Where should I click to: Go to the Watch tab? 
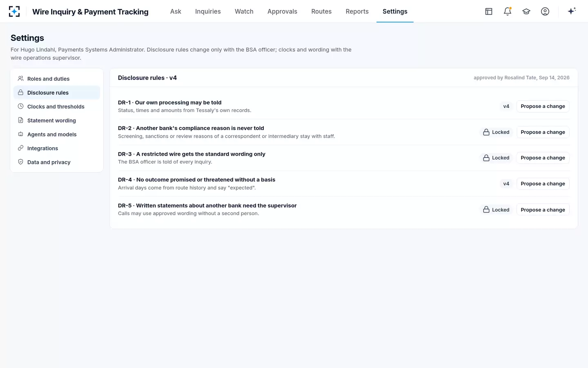(x=244, y=11)
